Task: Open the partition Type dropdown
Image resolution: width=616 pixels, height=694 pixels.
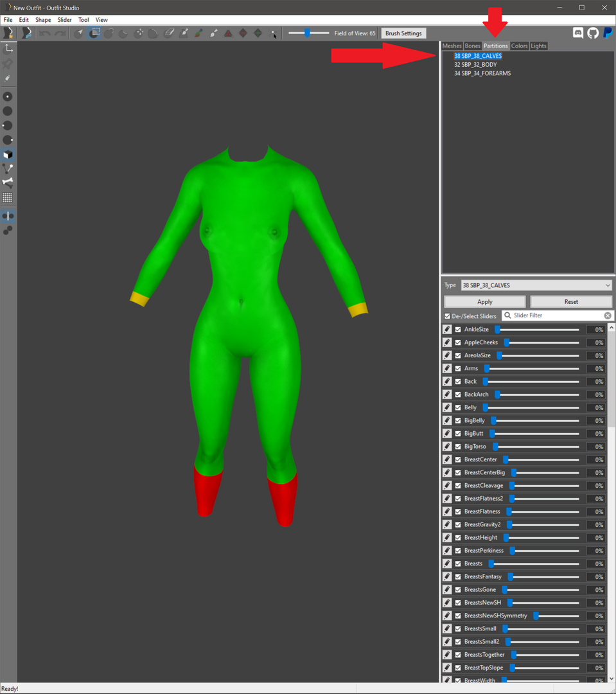Action: coord(536,285)
